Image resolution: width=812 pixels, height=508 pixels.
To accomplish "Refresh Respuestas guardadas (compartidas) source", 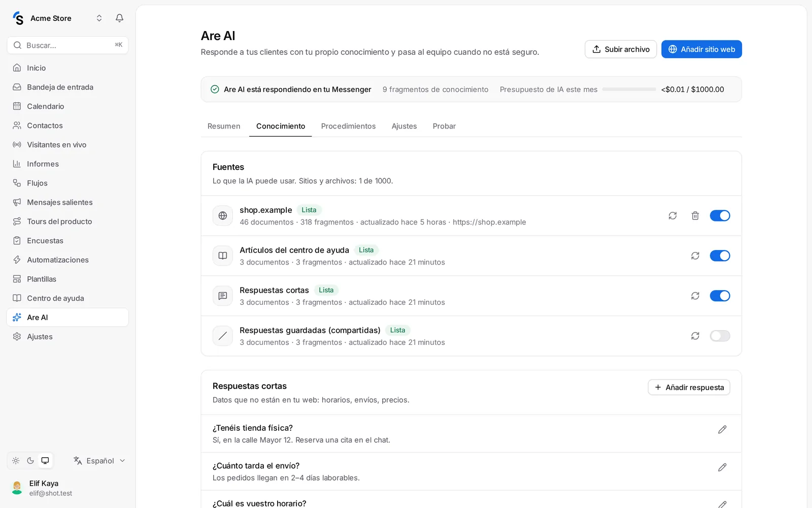I will [695, 336].
